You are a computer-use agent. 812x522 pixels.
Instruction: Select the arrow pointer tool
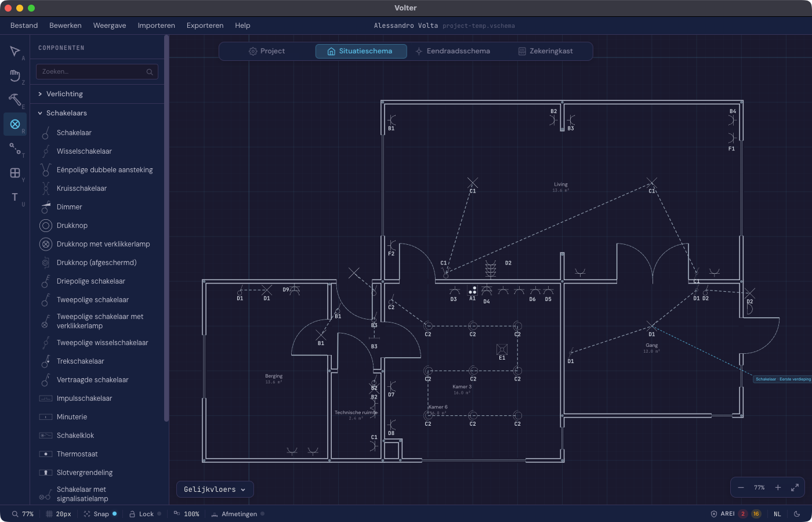point(15,52)
